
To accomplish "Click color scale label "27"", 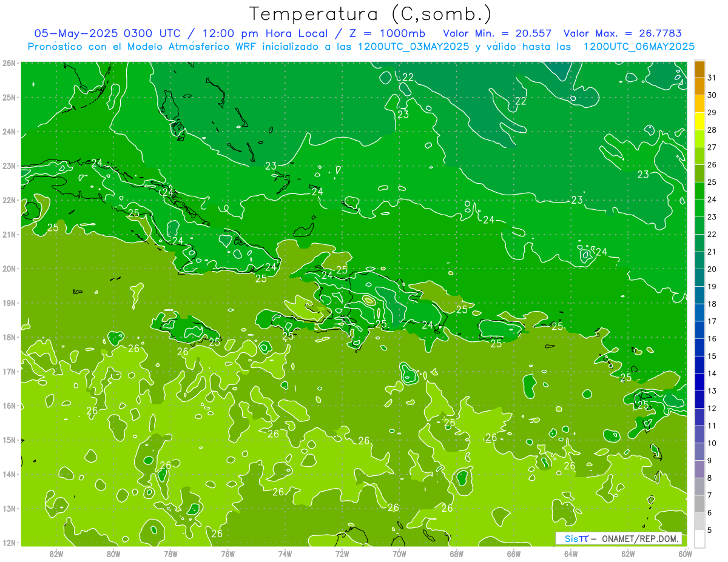I will [712, 147].
